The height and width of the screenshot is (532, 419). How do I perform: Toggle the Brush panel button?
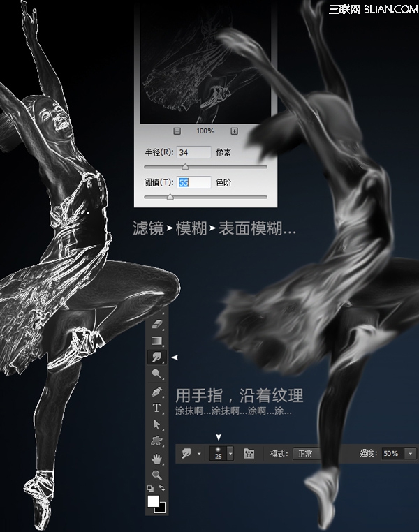249,453
